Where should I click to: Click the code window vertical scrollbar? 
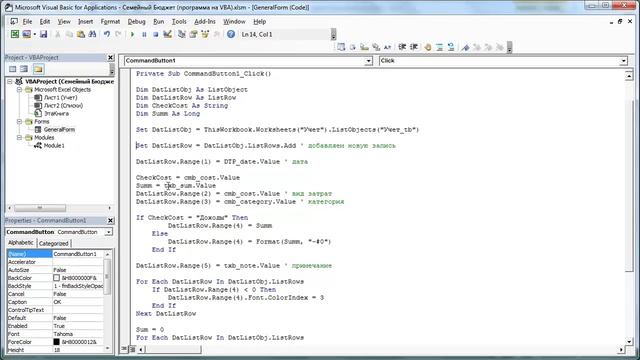pos(629,208)
